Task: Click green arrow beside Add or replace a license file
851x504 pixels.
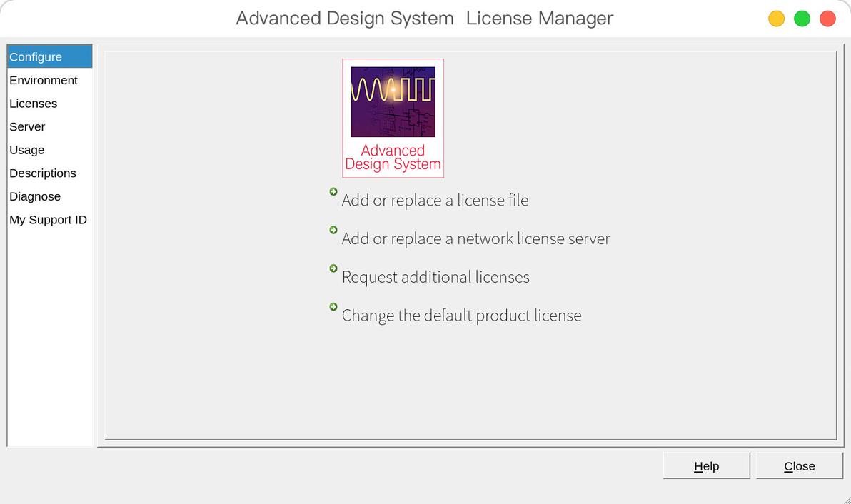Action: [333, 191]
